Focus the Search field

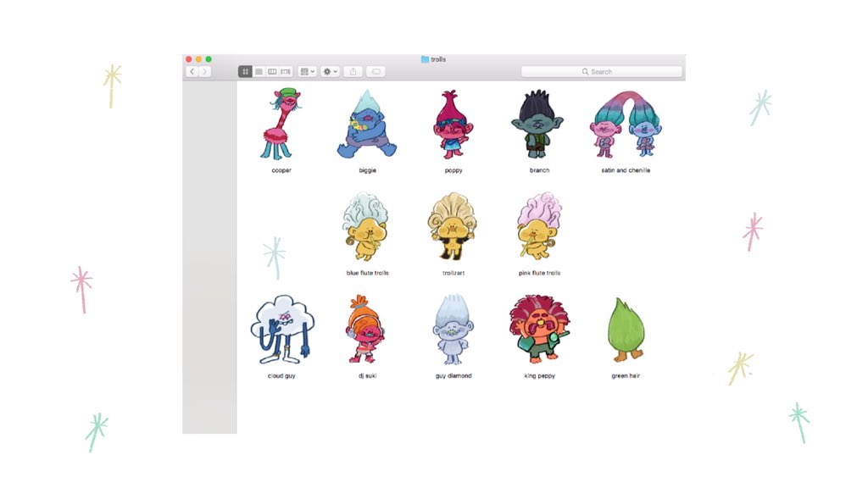tap(602, 71)
